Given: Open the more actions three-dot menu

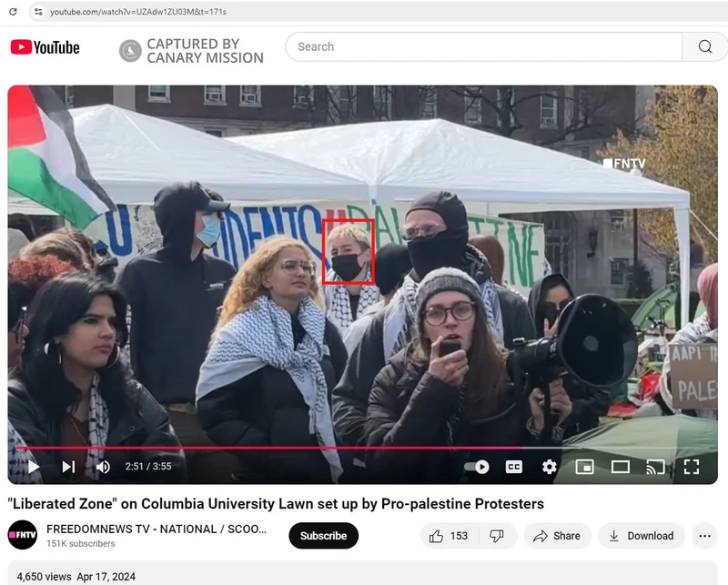Looking at the screenshot, I should [704, 536].
